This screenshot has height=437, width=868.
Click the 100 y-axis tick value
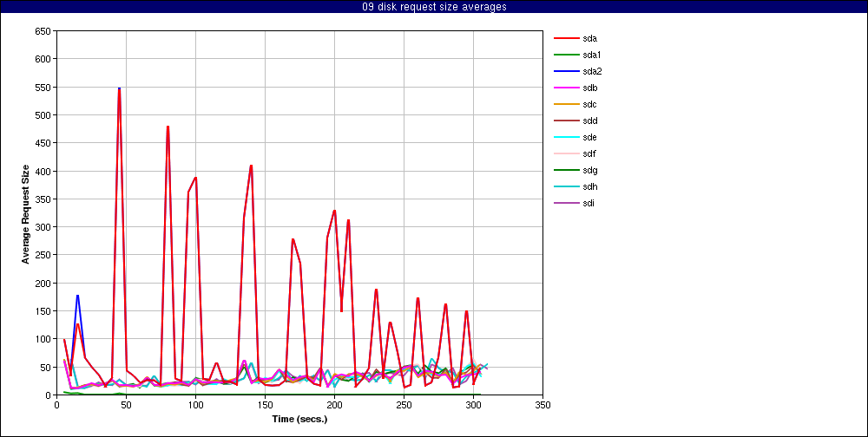(44, 339)
